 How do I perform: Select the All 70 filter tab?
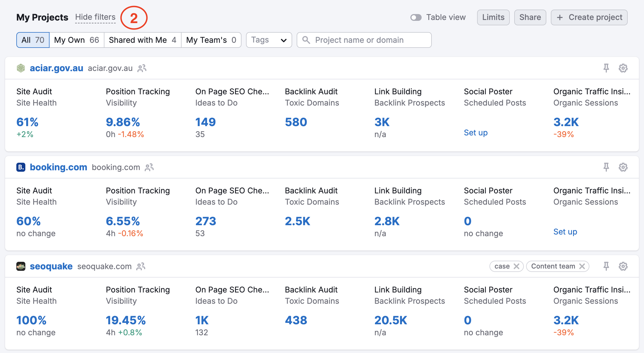point(33,40)
